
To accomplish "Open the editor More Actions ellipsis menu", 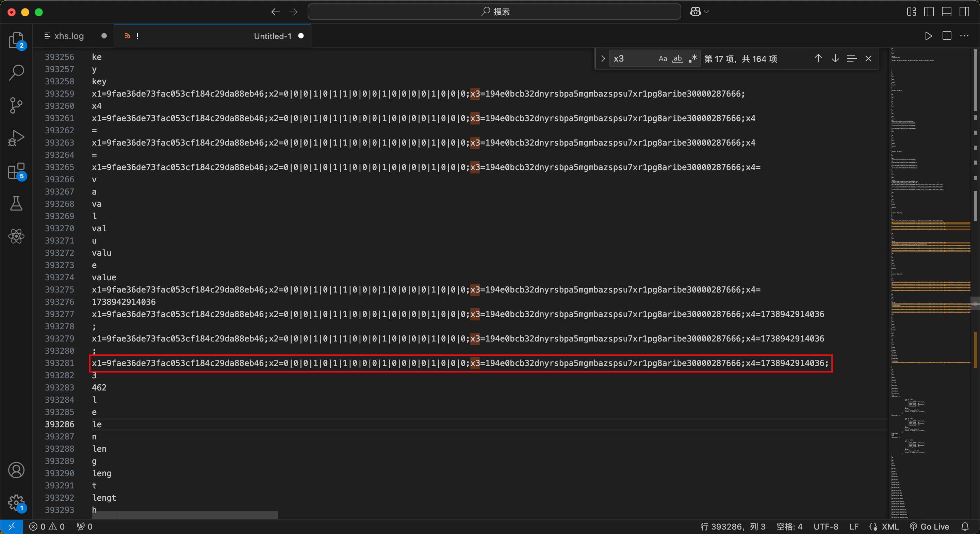I will [x=964, y=36].
